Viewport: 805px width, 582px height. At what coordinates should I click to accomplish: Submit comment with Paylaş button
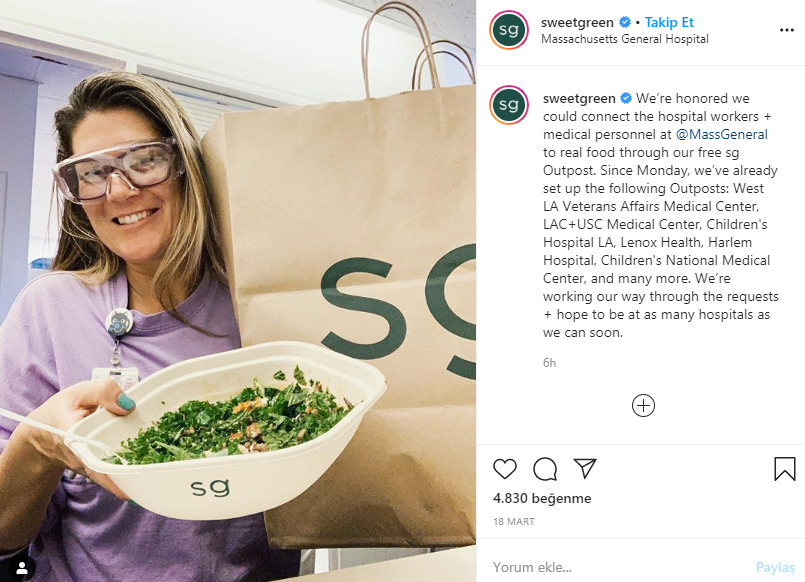(x=775, y=567)
